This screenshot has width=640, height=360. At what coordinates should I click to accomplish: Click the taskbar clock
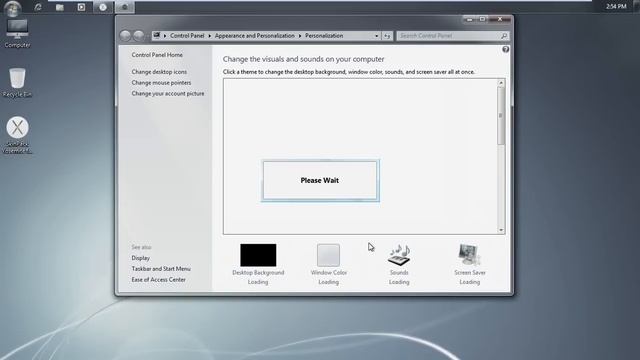616,7
